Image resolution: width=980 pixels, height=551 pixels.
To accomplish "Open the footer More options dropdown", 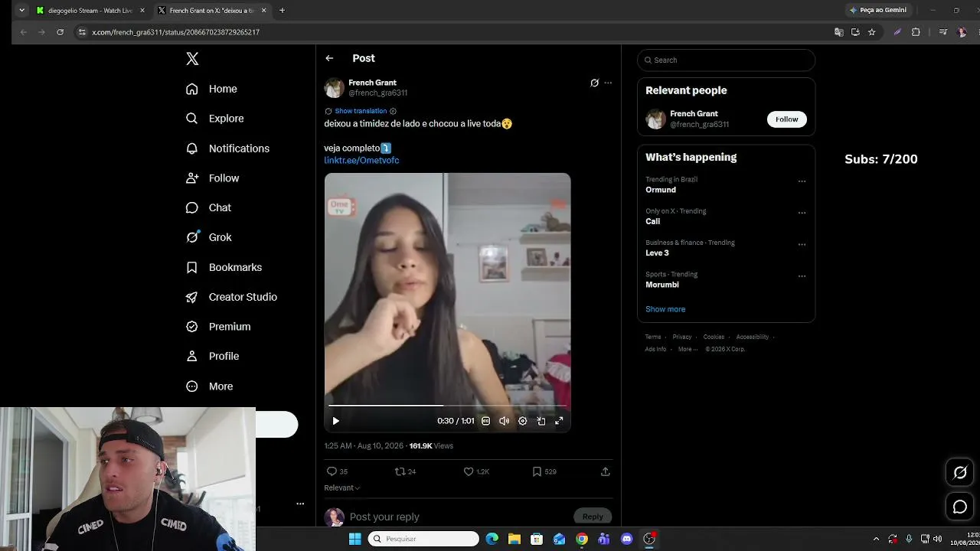I will click(688, 349).
